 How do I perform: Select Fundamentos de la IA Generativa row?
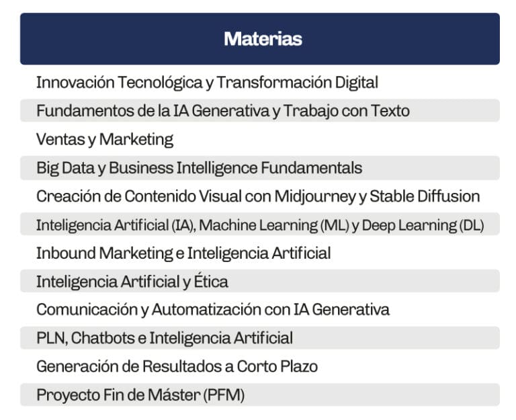pyautogui.click(x=259, y=111)
